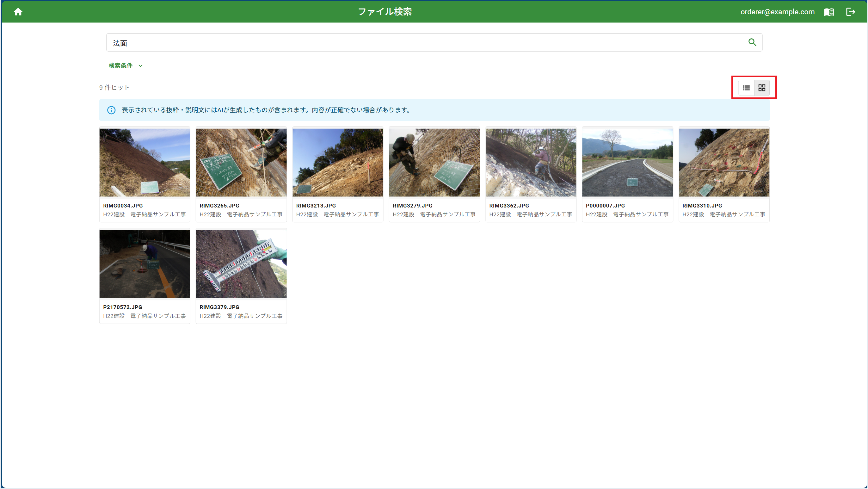
Task: Click project name under P0000007.JPG
Action: (627, 214)
